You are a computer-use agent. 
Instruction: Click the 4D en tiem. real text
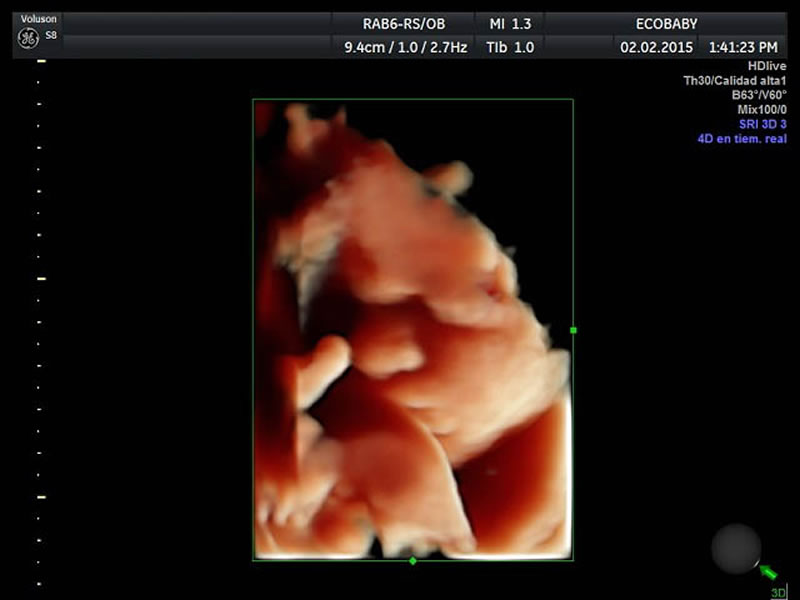tap(741, 138)
